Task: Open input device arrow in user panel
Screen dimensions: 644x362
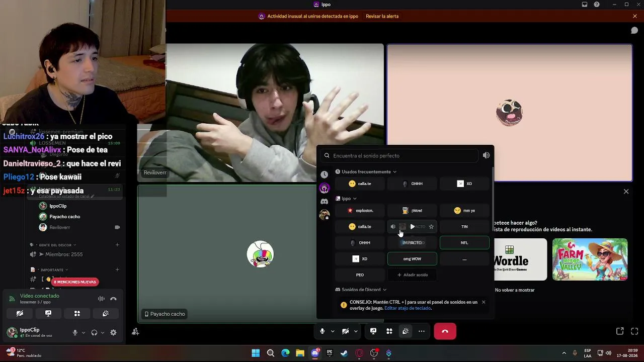Action: point(84,332)
